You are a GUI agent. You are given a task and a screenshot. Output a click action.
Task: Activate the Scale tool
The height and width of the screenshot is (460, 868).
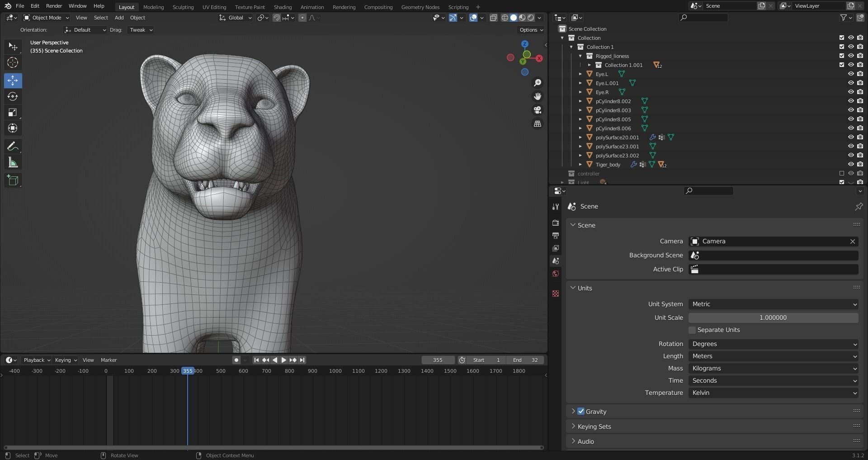point(13,112)
